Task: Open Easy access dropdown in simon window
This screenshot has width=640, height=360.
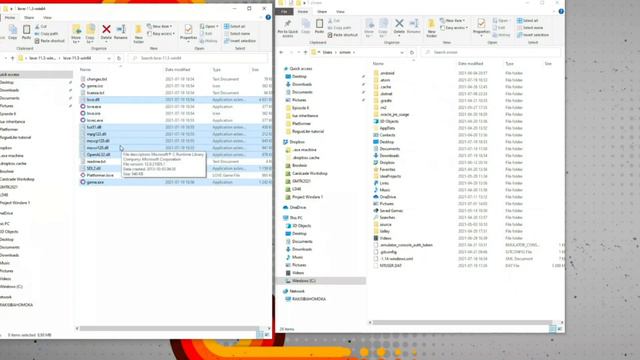Action: 454,28
